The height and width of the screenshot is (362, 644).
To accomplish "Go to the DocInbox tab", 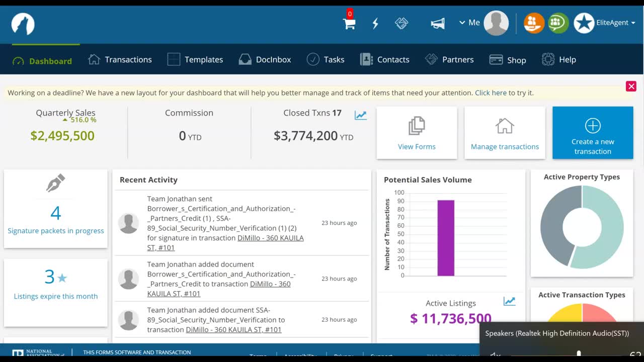I will coord(265,60).
